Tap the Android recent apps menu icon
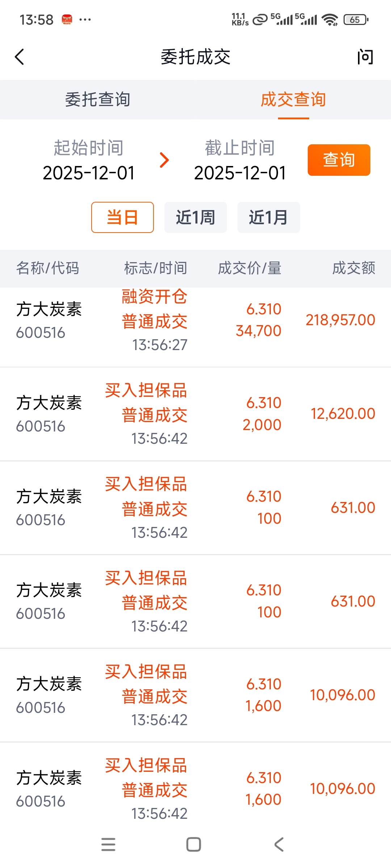391x868 pixels. [108, 844]
